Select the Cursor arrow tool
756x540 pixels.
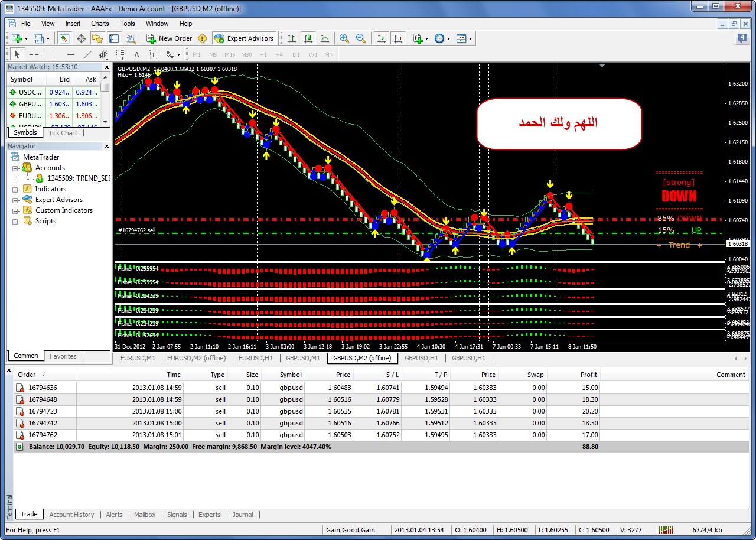click(x=17, y=54)
